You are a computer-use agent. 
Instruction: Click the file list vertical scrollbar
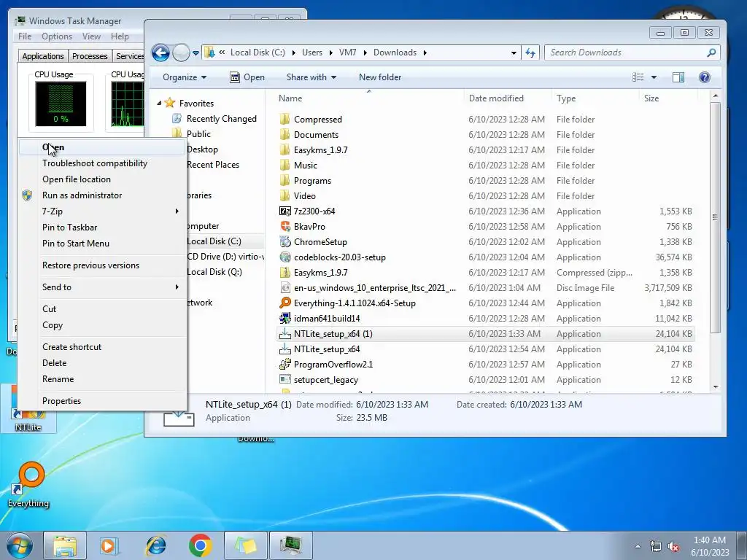[715, 217]
